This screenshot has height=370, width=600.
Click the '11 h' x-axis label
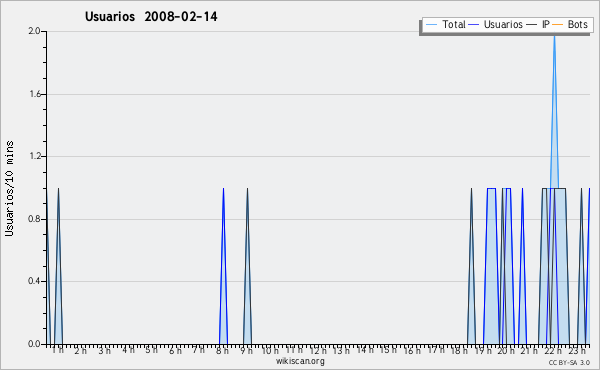(x=294, y=350)
